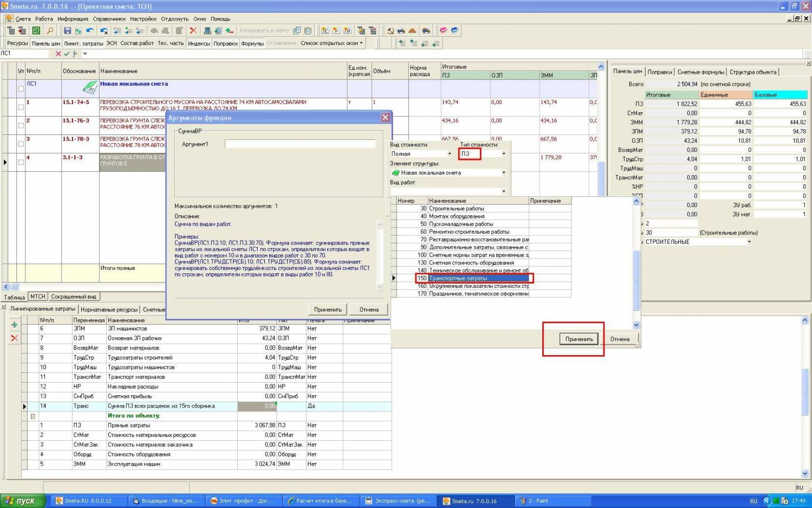Tick the checkbox for estimate row 3
The width and height of the screenshot is (812, 508).
point(21,144)
